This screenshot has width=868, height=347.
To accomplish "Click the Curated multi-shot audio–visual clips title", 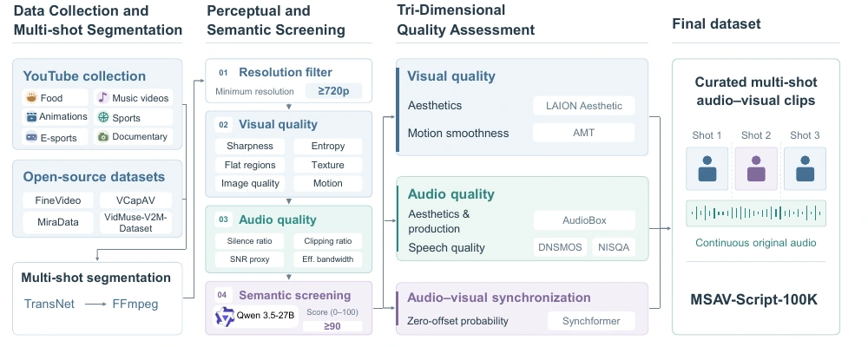I will pyautogui.click(x=756, y=91).
